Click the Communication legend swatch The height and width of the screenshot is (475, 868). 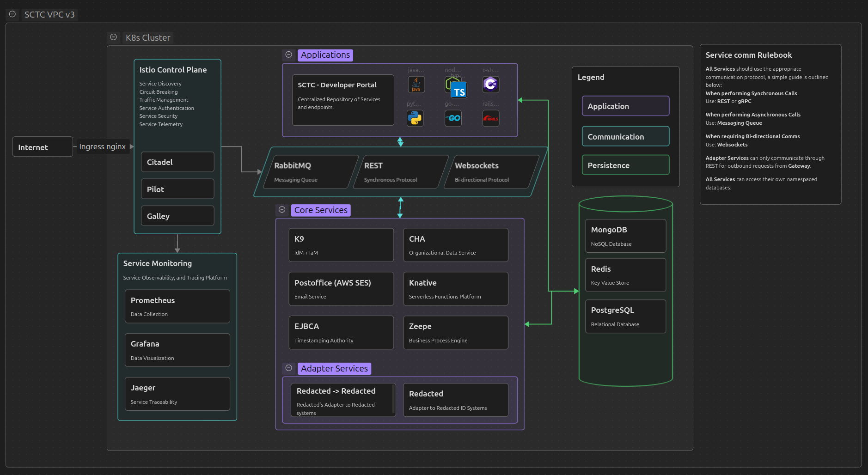click(625, 136)
